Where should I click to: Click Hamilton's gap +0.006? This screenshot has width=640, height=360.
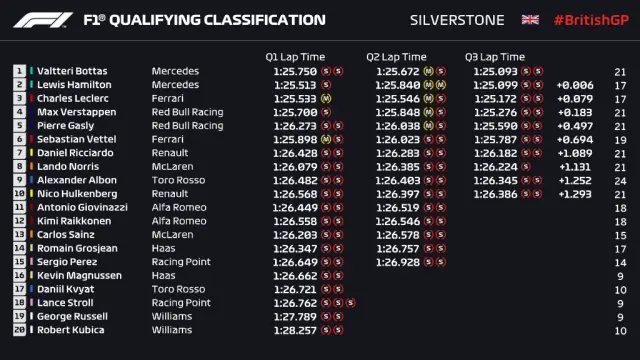pyautogui.click(x=575, y=85)
